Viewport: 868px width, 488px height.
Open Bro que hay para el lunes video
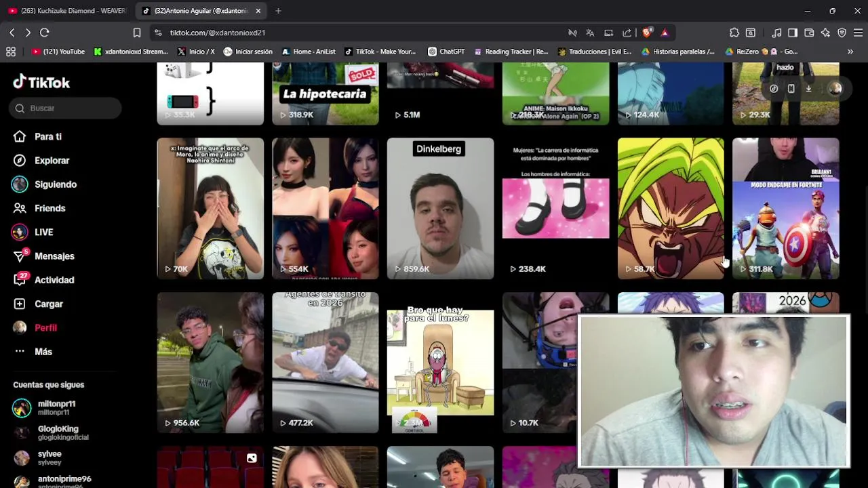click(x=441, y=363)
